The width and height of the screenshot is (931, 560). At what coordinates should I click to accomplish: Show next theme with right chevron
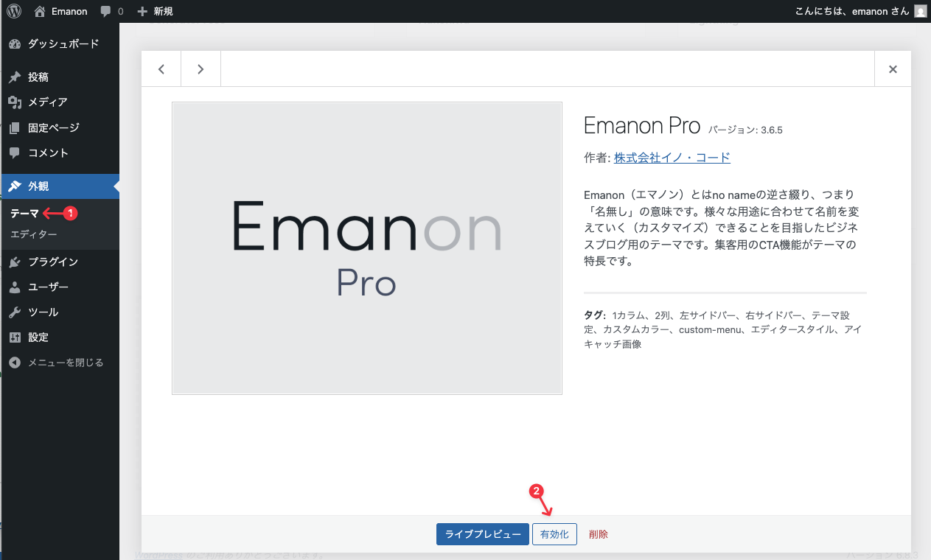click(201, 69)
